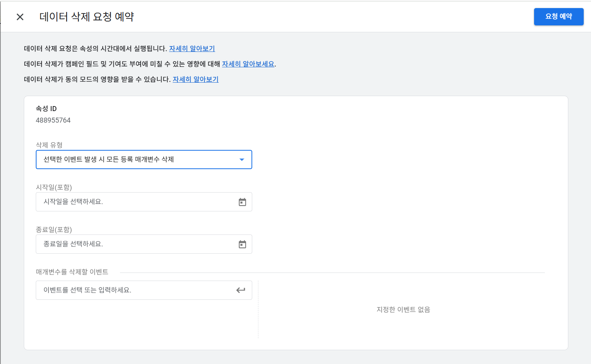Focus the 종료일 date input field

(144, 244)
